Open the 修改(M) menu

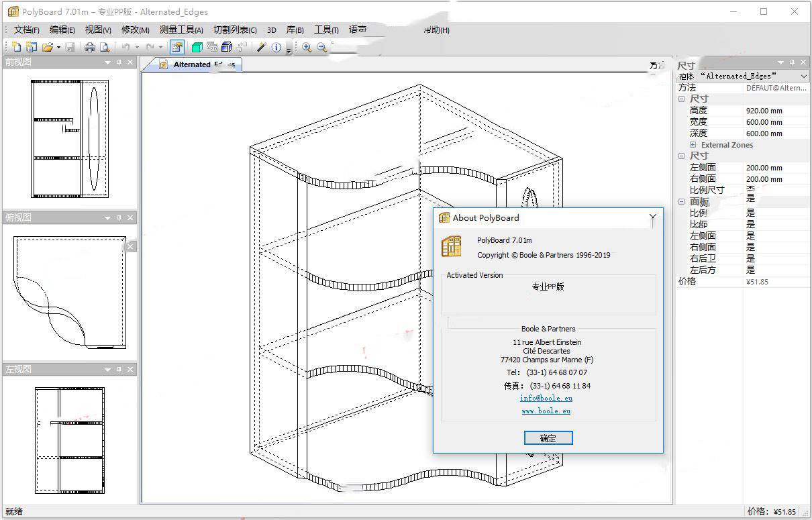[x=135, y=30]
